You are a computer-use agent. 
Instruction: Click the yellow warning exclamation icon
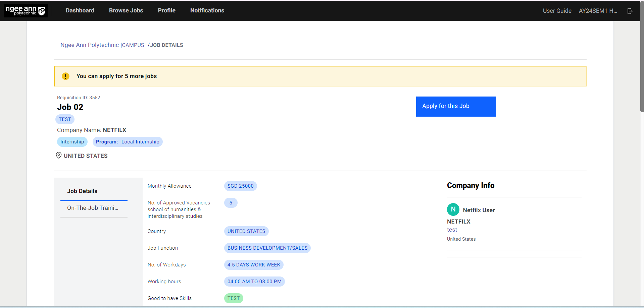pos(65,76)
